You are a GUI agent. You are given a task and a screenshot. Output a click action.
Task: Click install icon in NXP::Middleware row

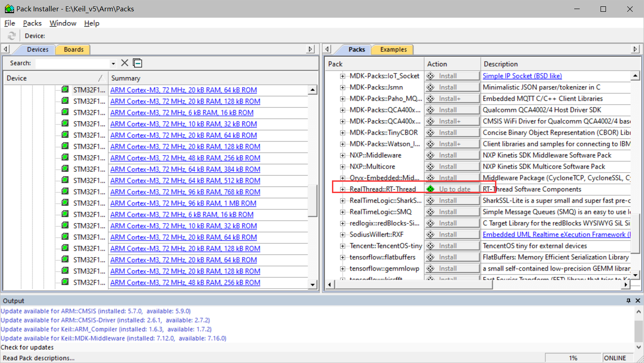click(431, 155)
